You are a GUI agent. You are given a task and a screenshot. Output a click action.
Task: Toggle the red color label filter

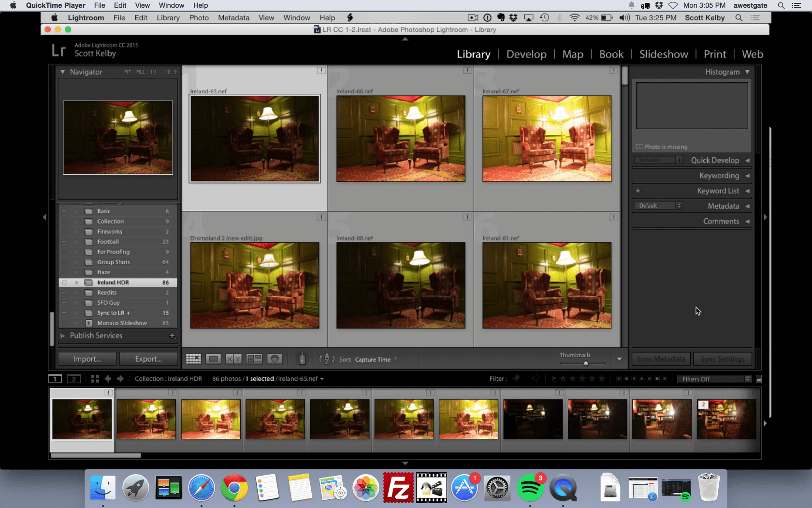point(619,379)
